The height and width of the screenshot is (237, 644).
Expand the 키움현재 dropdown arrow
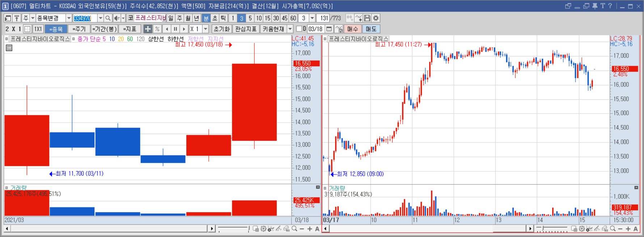tap(290, 29)
